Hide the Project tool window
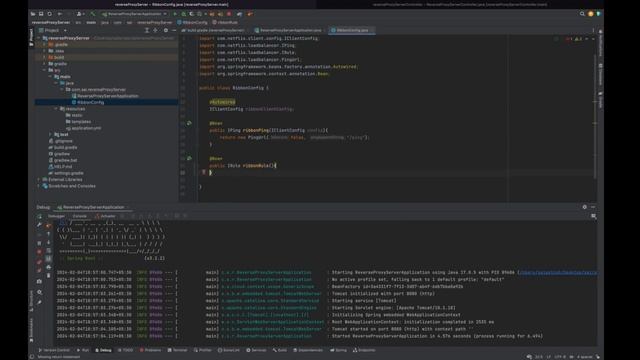Screen dimensions: 640x360 tap(174, 30)
